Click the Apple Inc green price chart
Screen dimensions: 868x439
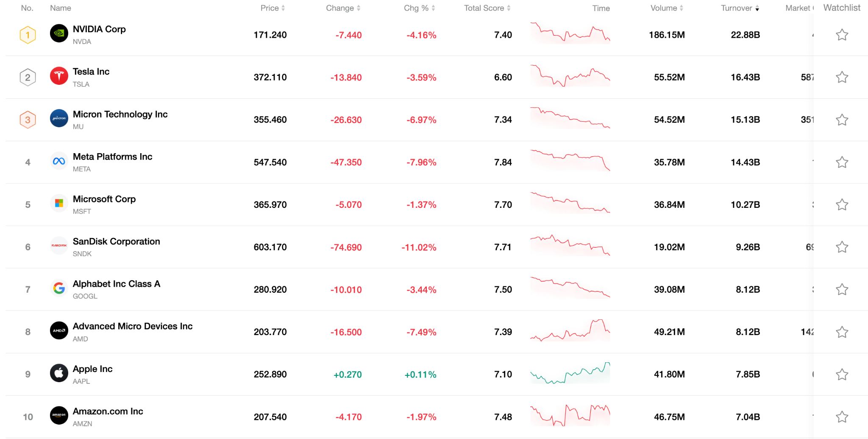570,373
